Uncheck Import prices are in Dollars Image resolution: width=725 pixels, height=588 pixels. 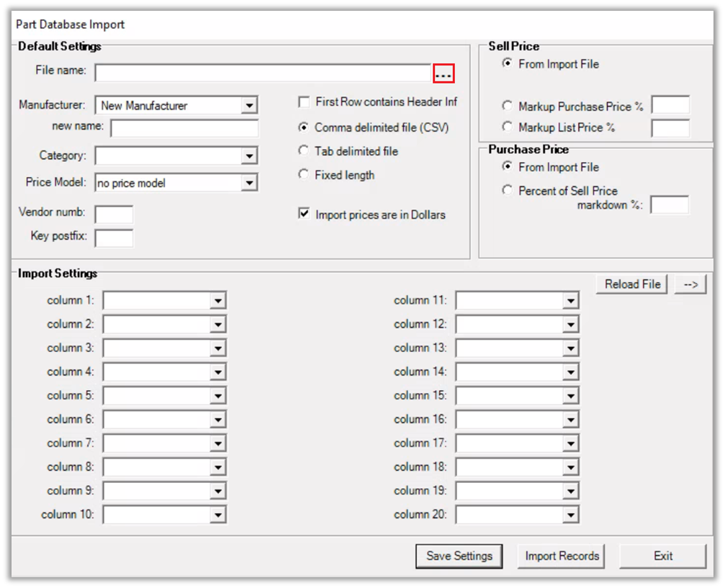click(x=304, y=214)
